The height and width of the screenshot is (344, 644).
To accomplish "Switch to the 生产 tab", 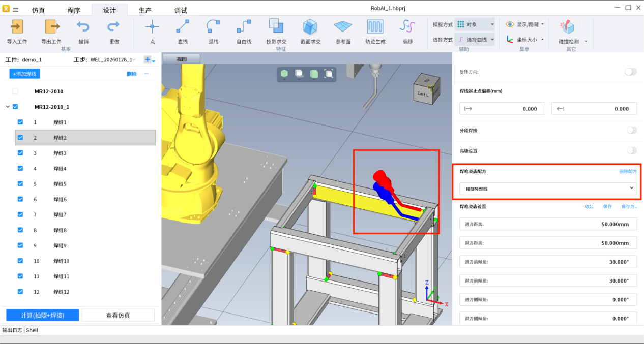I will tap(145, 11).
